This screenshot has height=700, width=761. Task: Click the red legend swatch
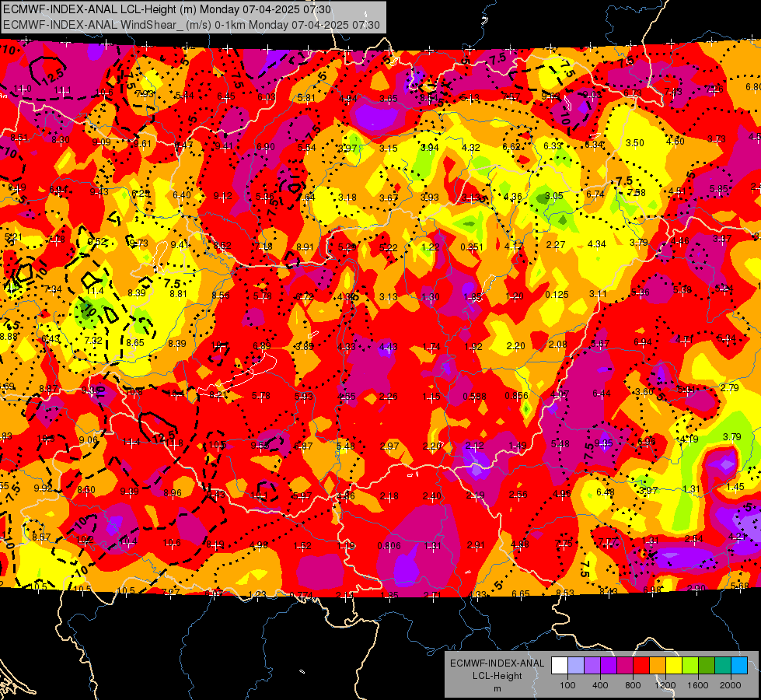641,665
